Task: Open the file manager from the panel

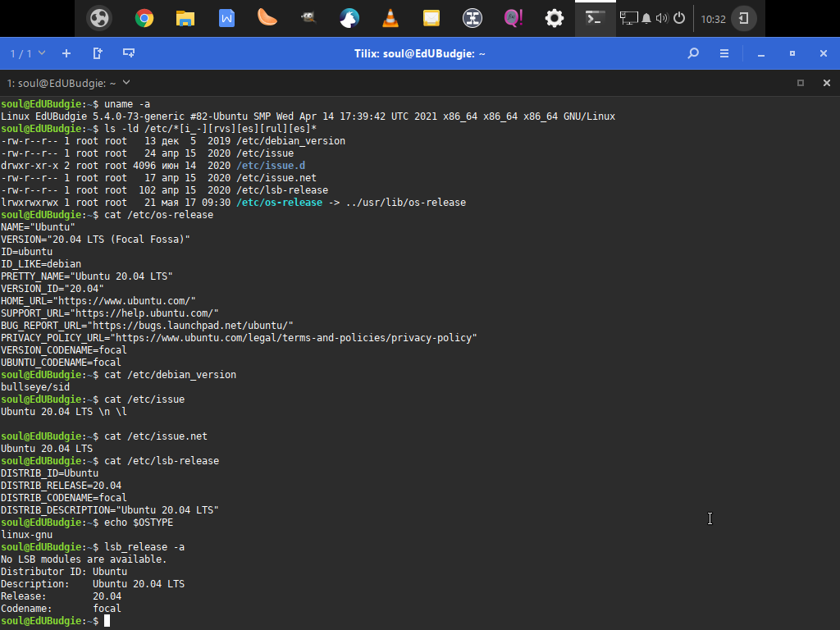Action: pos(185,18)
